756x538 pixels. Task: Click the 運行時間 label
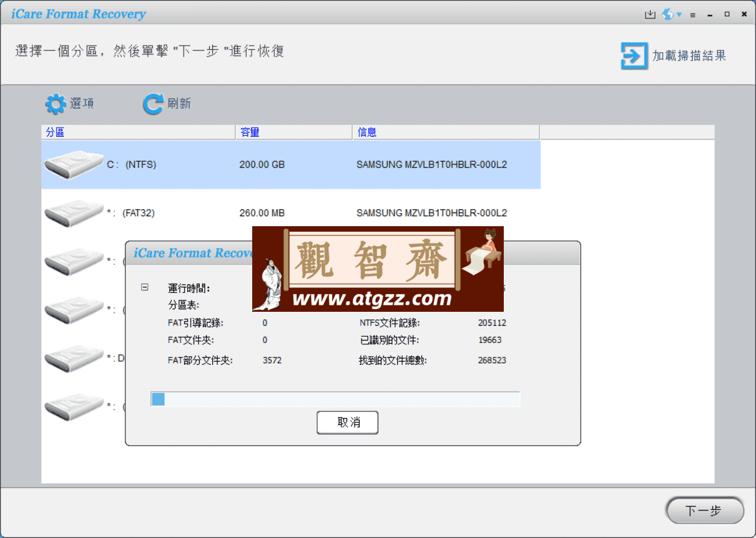click(x=189, y=288)
